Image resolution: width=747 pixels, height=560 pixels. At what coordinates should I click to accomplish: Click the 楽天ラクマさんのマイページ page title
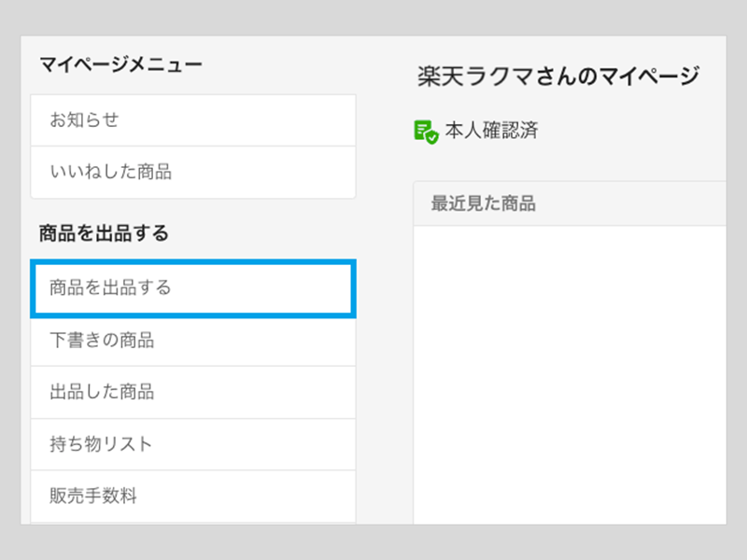tap(557, 77)
